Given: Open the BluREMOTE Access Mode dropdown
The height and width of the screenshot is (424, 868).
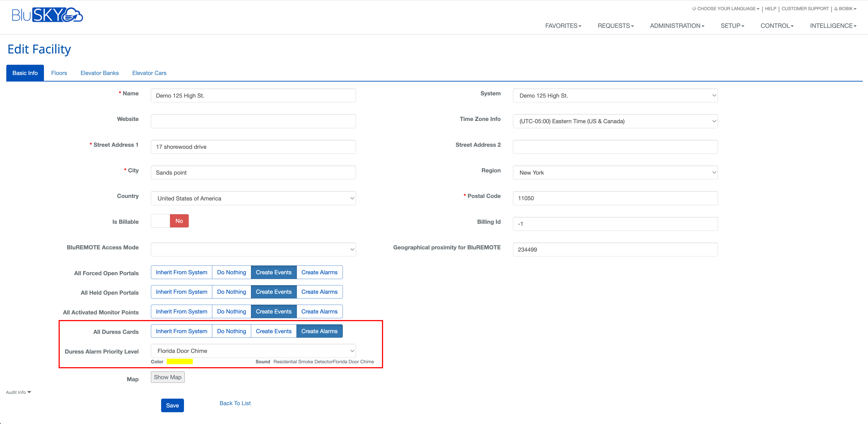Looking at the screenshot, I should pyautogui.click(x=253, y=250).
